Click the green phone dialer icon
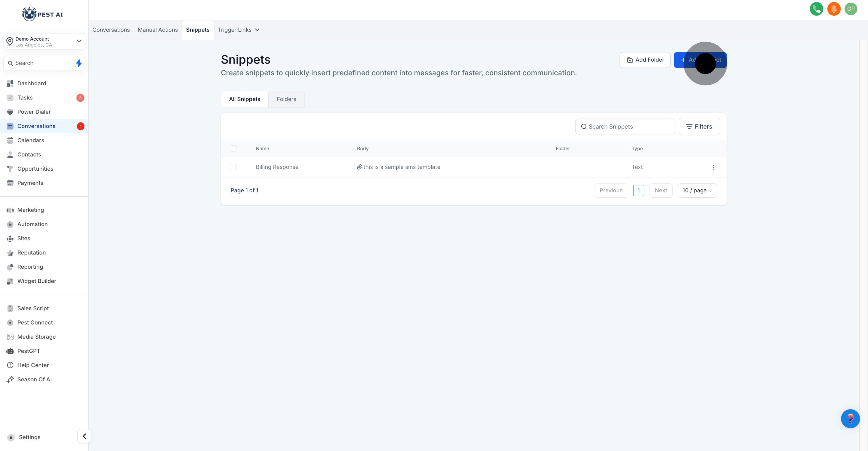This screenshot has height=451, width=868. (816, 9)
